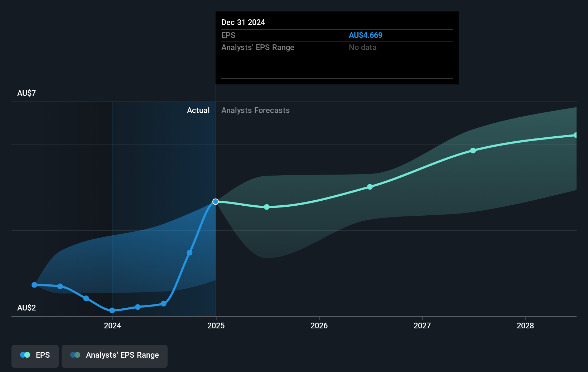The image size is (588, 372).
Task: Select the first EPS data point in 2023
Action: coord(34,285)
